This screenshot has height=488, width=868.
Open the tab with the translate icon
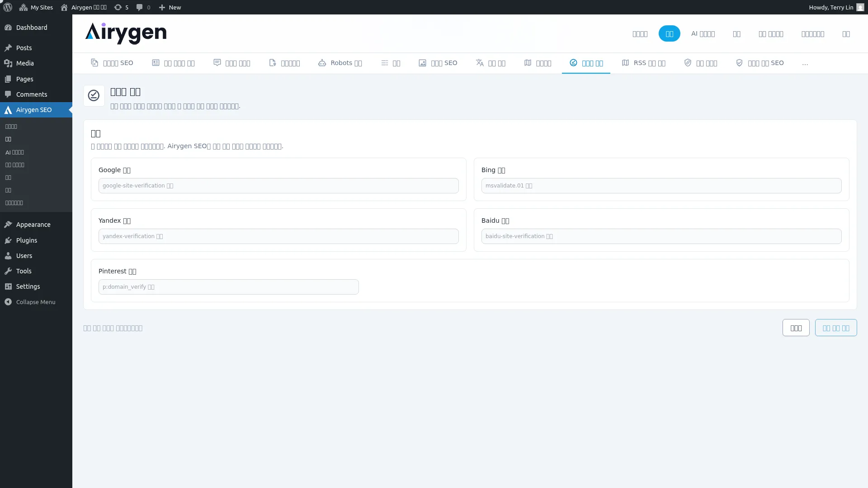(491, 63)
